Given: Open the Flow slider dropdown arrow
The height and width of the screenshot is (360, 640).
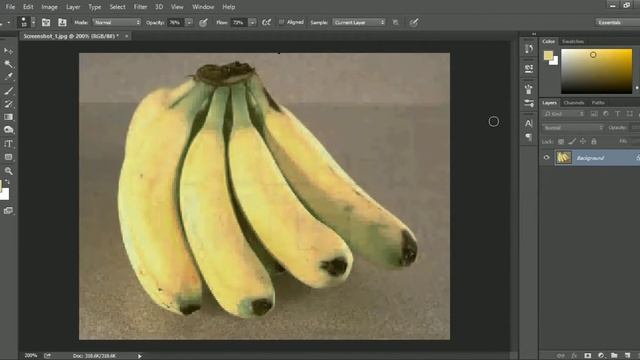Looking at the screenshot, I should [253, 22].
